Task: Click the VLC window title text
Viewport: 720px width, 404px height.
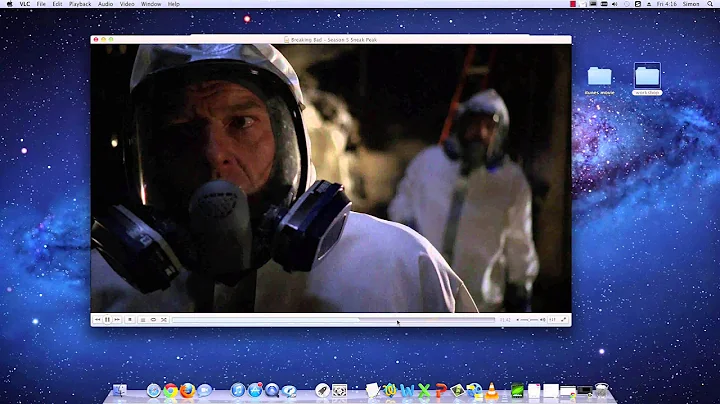Action: click(x=334, y=40)
